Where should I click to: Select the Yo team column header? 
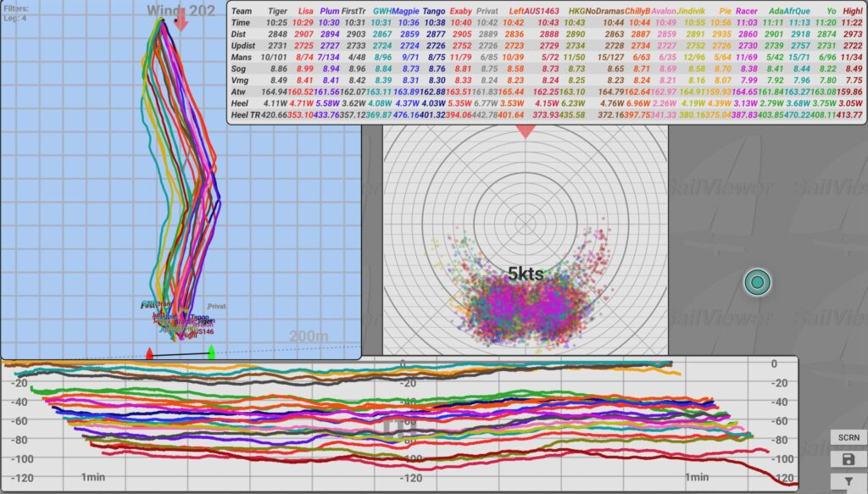click(x=832, y=11)
